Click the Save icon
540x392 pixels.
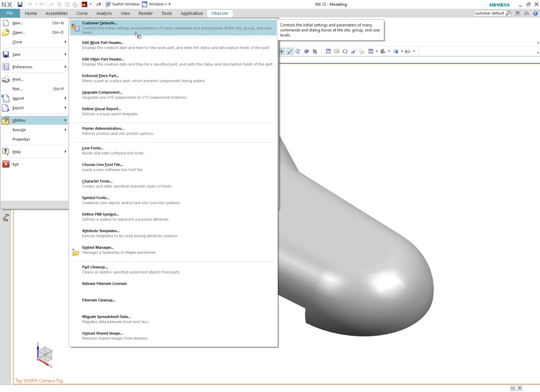click(19, 4)
